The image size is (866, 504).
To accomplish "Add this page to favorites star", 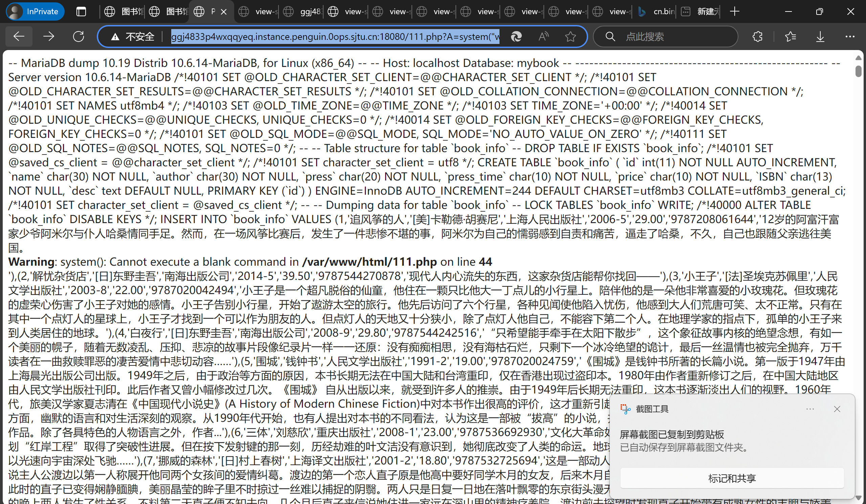I will pos(571,37).
